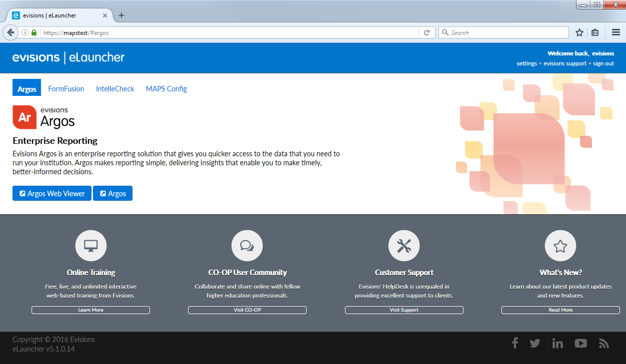Click the magnifier icon in search box
Viewport: 626px width, 364px height.
click(444, 32)
